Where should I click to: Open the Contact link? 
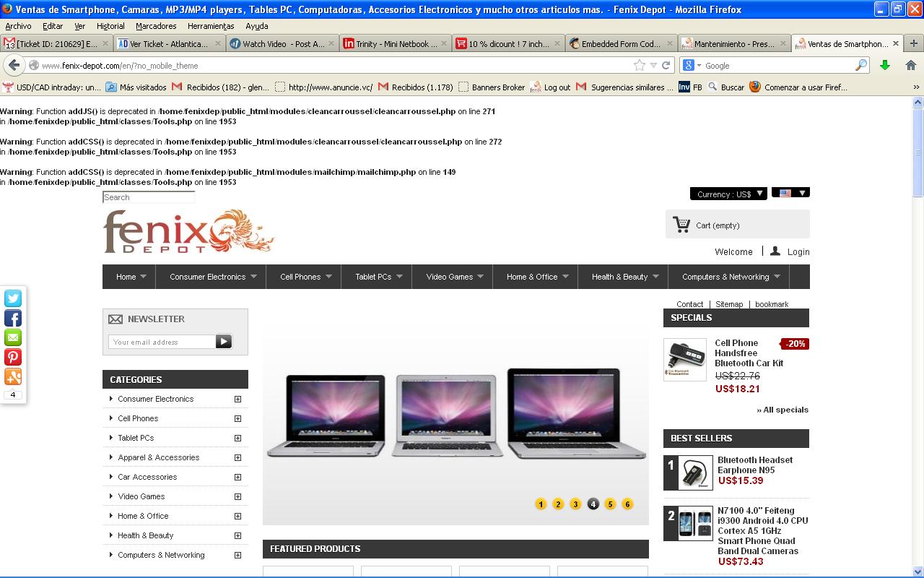click(690, 304)
